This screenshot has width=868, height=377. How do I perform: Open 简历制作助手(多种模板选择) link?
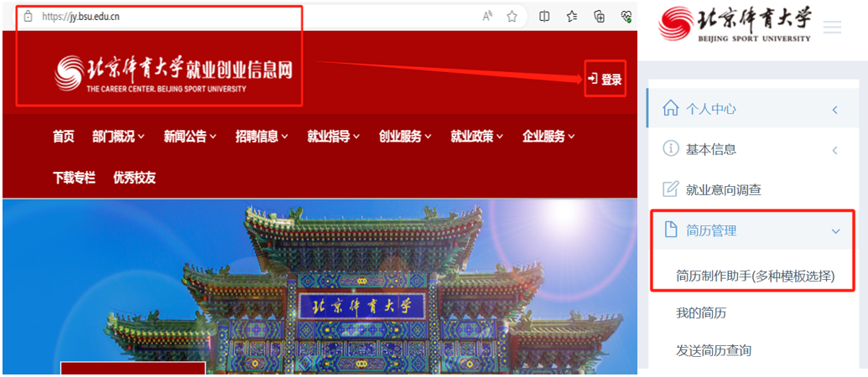click(755, 275)
